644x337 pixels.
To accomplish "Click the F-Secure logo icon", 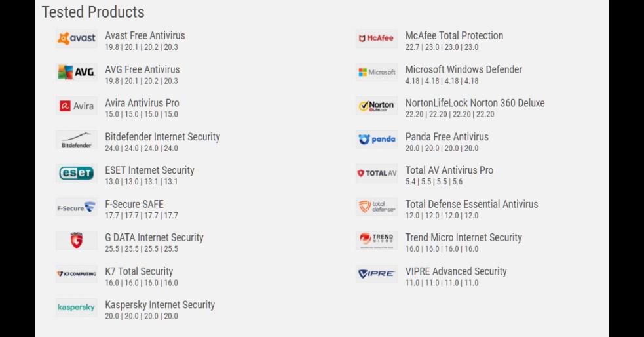I will pos(76,207).
